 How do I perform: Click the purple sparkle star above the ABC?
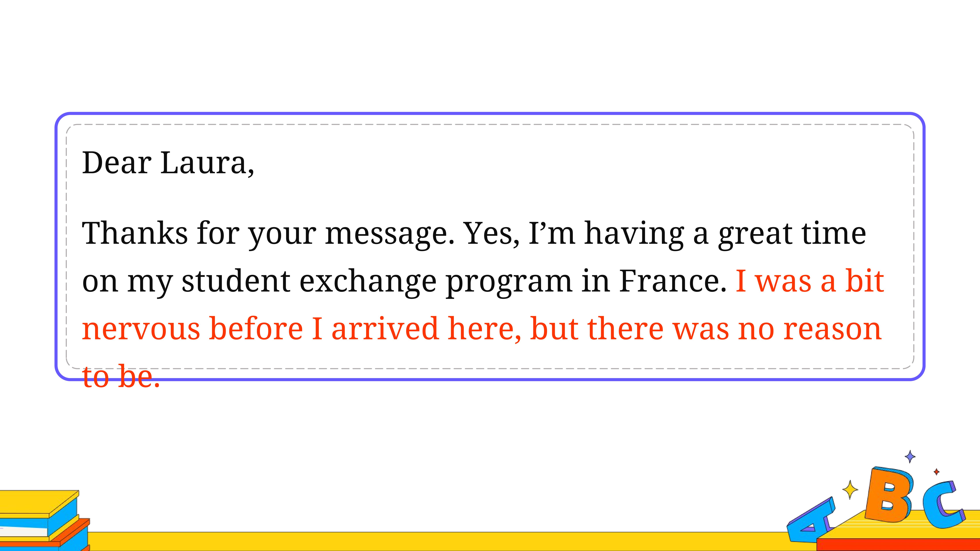[910, 456]
